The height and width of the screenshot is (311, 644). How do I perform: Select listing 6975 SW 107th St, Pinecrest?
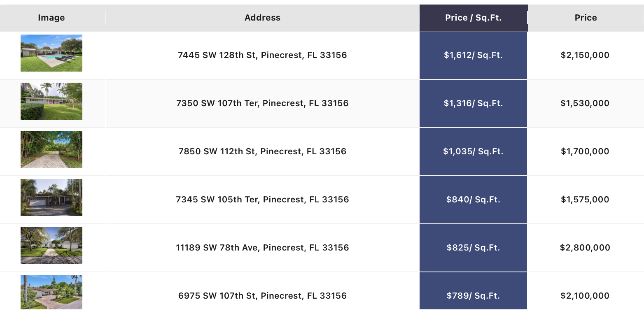click(x=262, y=296)
